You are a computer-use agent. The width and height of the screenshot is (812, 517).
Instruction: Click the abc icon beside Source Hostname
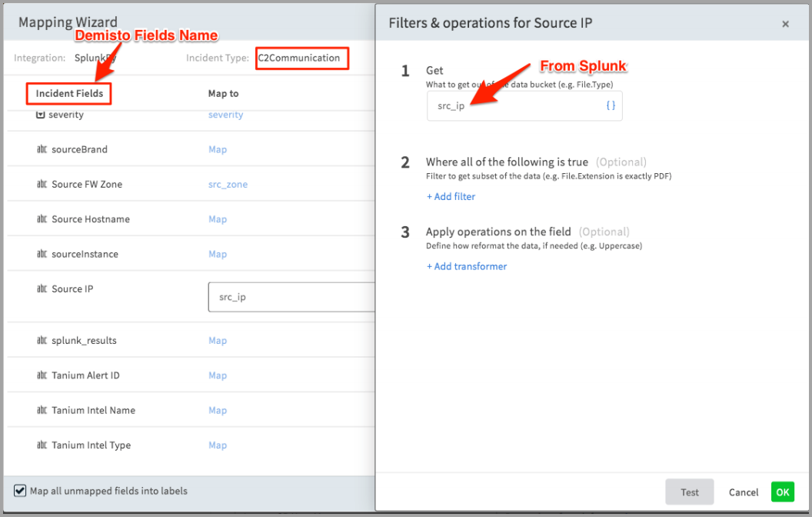[x=42, y=219]
